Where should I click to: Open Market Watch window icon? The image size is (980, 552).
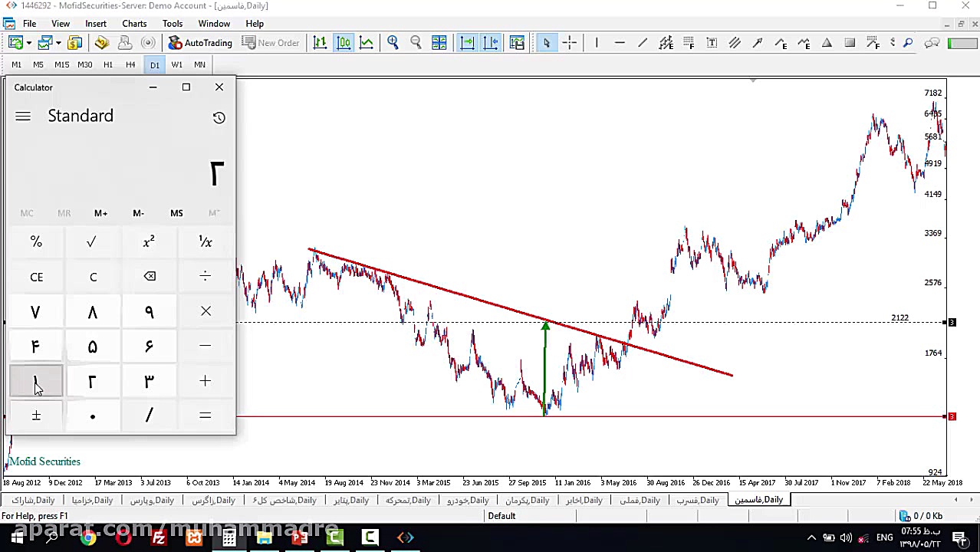75,43
